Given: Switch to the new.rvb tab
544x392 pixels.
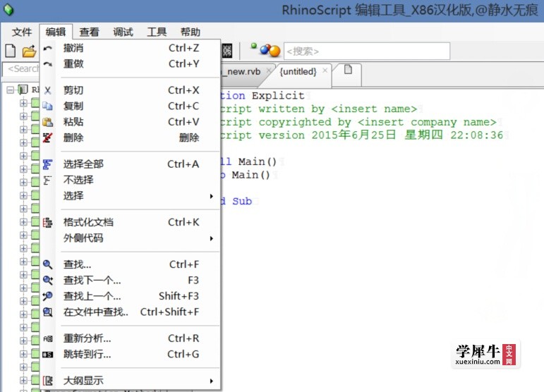Looking at the screenshot, I should [x=243, y=72].
